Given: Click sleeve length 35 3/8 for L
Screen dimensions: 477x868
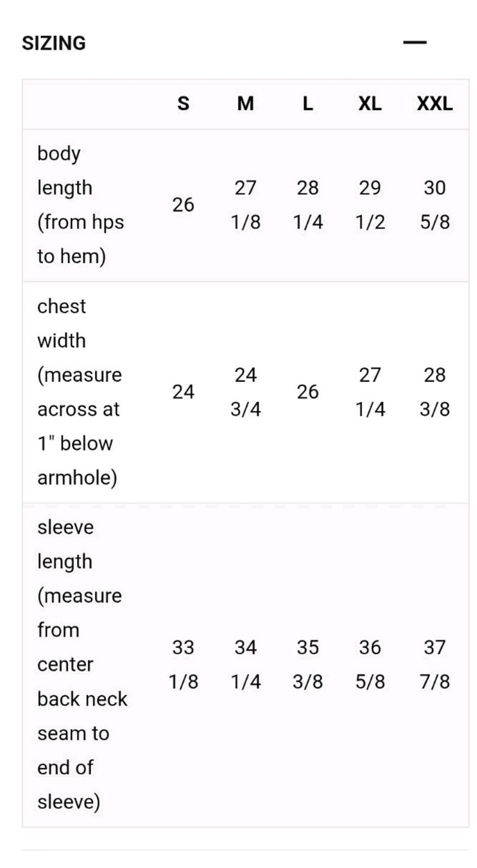Looking at the screenshot, I should [308, 664].
